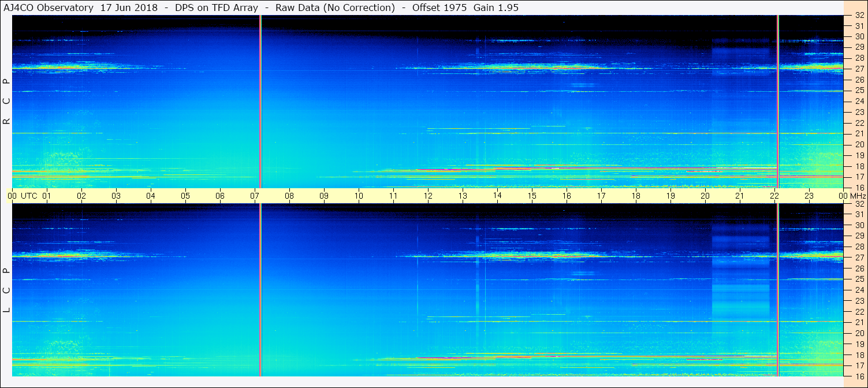Select the "UTC" label on the time axis

29,196
